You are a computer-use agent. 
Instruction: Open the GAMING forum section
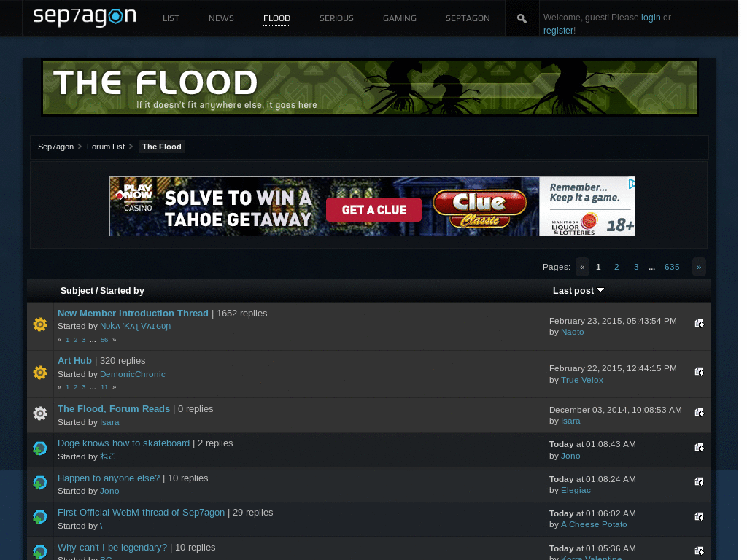point(399,18)
